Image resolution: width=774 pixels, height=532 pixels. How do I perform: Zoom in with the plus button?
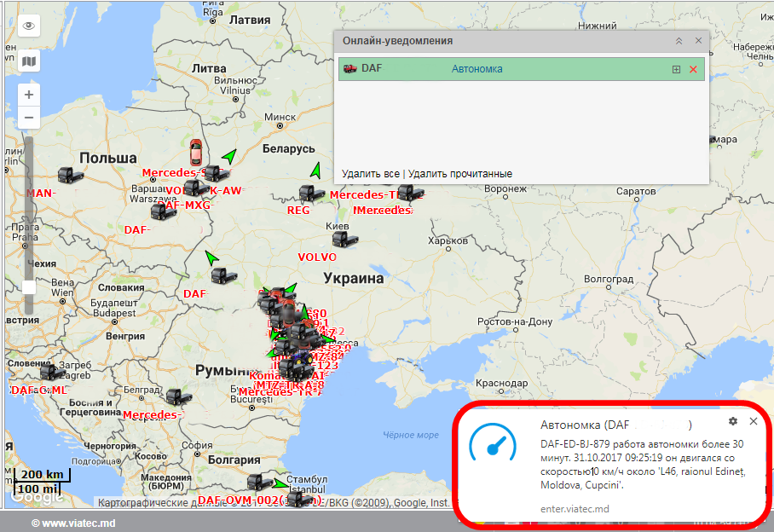29,95
